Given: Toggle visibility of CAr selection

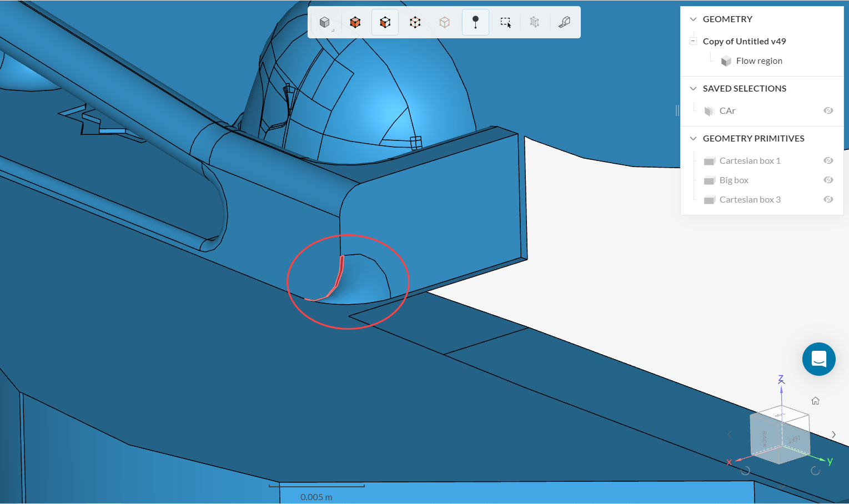Looking at the screenshot, I should 828,110.
